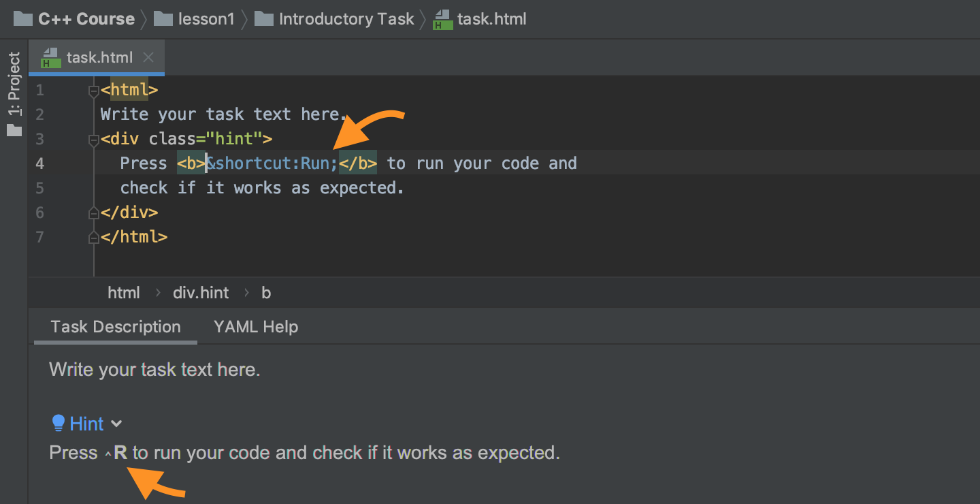
Task: Click the lesson1 folder icon in breadcrumbs
Action: [163, 19]
